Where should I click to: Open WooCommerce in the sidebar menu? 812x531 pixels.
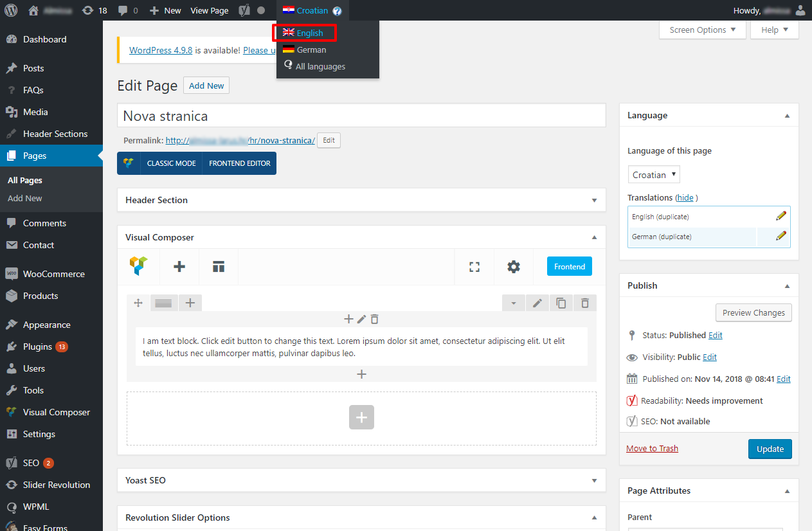point(53,274)
